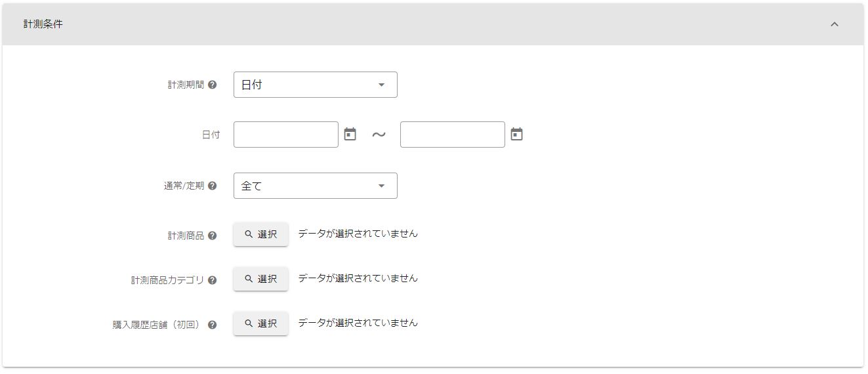Click the dropdown arrow in 通常/定期 field
Image resolution: width=868 pixels, height=374 pixels.
click(381, 186)
